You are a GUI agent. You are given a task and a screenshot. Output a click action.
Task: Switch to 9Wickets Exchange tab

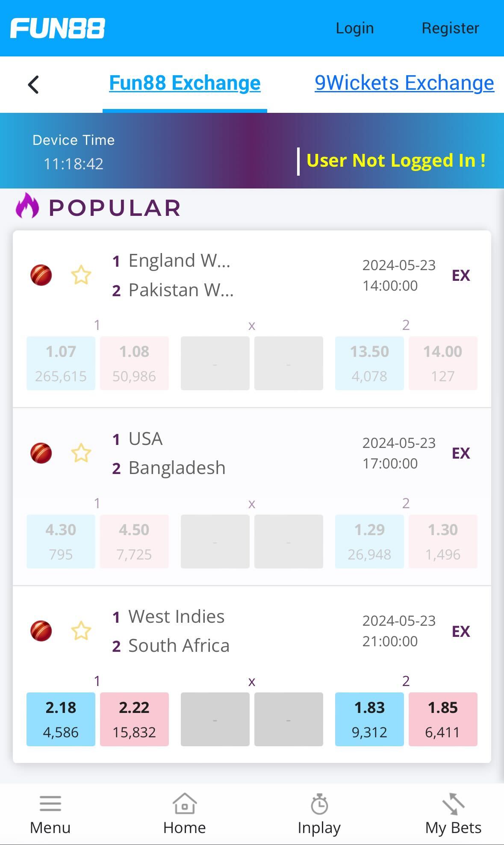tap(404, 83)
